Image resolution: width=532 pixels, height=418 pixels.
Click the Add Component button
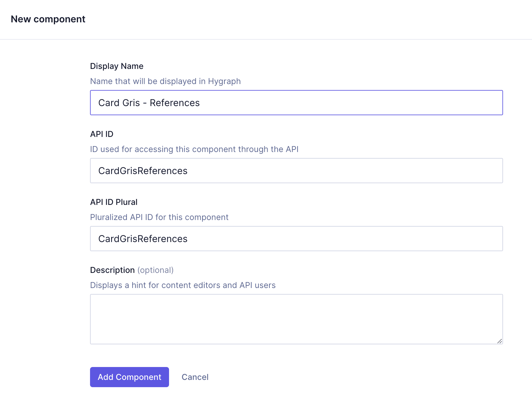click(x=129, y=377)
